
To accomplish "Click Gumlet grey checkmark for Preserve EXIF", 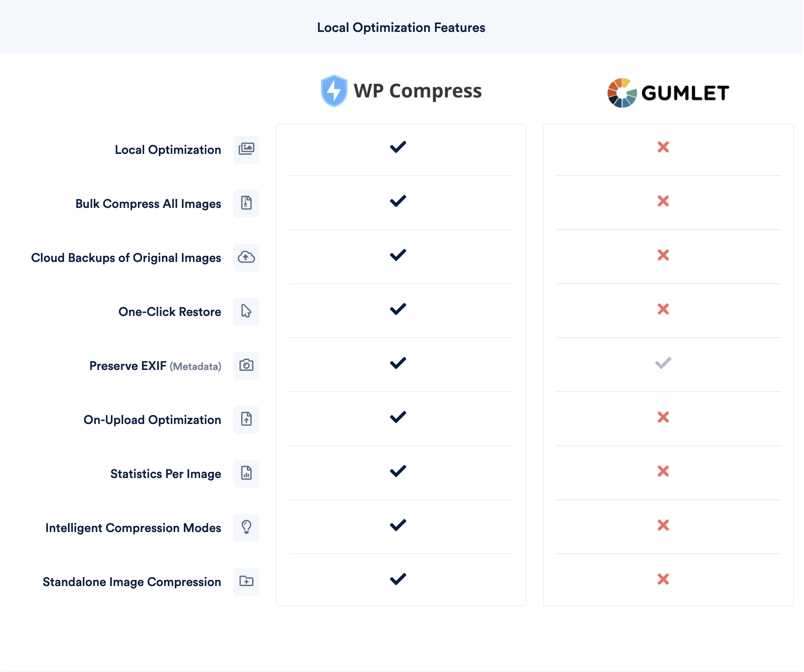I will (x=663, y=363).
